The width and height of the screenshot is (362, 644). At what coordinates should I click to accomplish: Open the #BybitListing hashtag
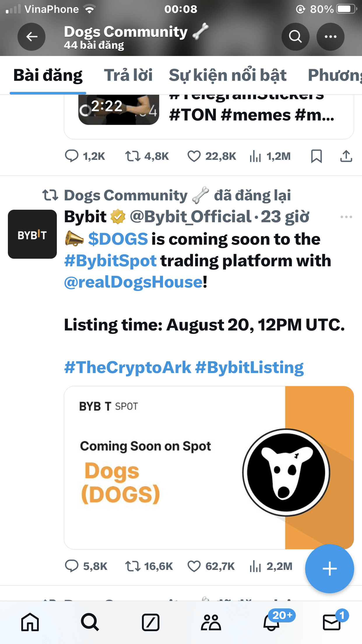tap(251, 367)
